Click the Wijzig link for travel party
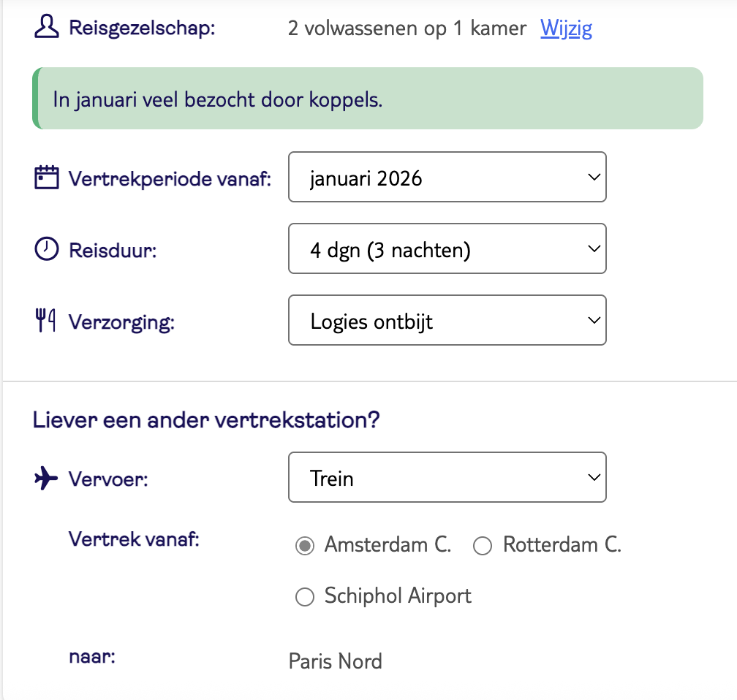The image size is (737, 700). [x=566, y=28]
